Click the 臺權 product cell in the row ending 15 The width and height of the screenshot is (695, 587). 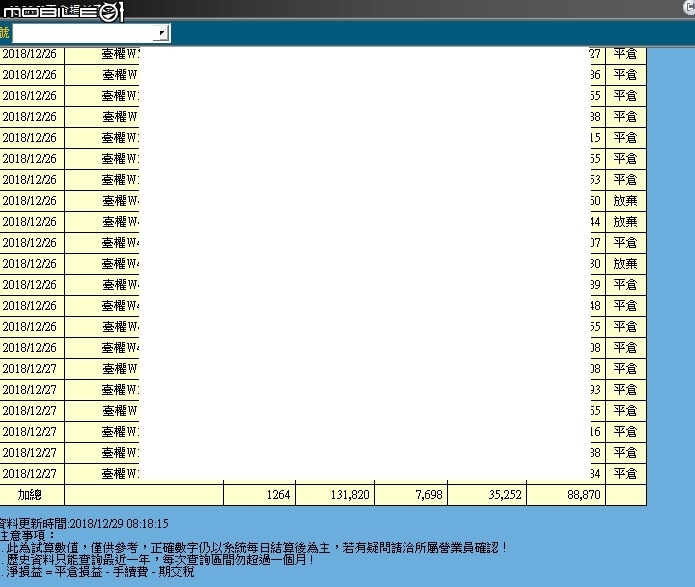tap(120, 137)
